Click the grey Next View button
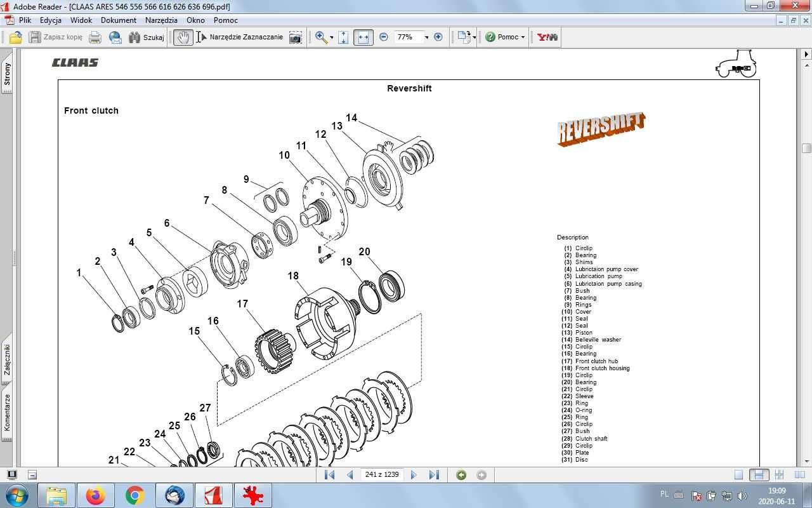Screen dimensions: 812x508 click(481, 475)
